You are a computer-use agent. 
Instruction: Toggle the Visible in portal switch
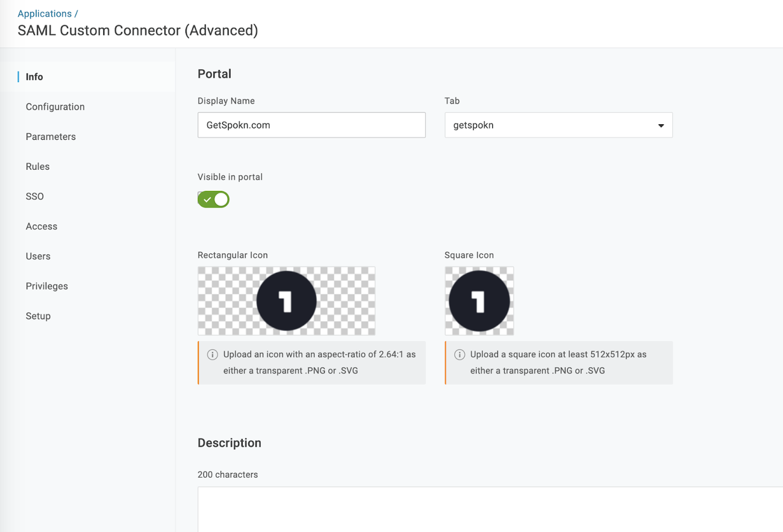coord(213,199)
